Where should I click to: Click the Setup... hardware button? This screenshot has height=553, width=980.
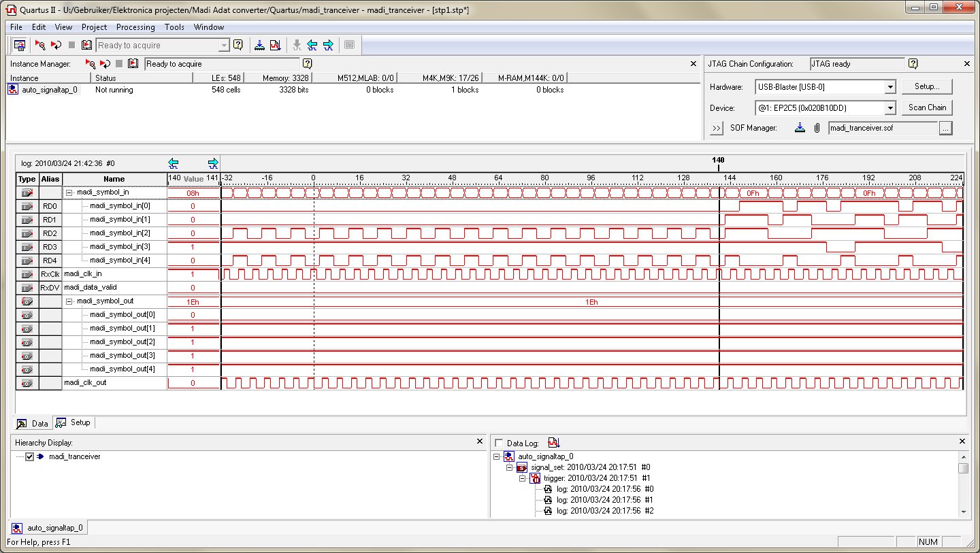927,86
